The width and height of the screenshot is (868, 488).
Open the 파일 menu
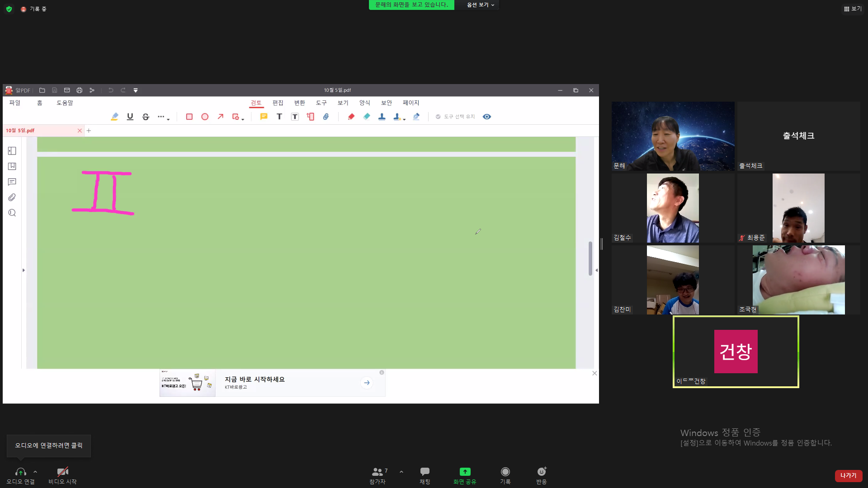coord(15,103)
